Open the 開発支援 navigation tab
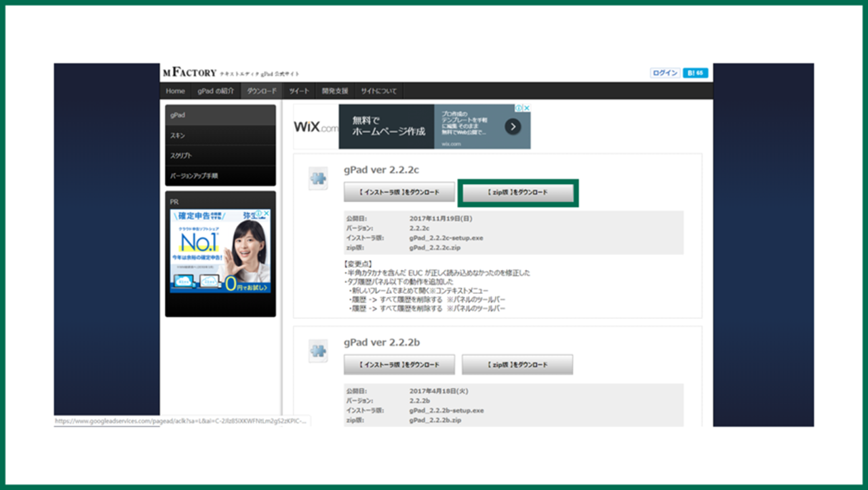 [335, 91]
